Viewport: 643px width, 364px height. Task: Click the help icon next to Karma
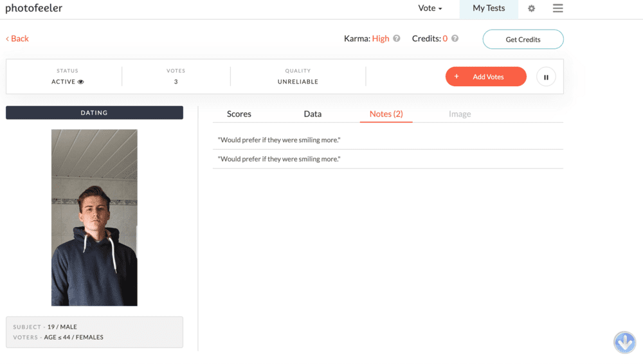pyautogui.click(x=397, y=39)
